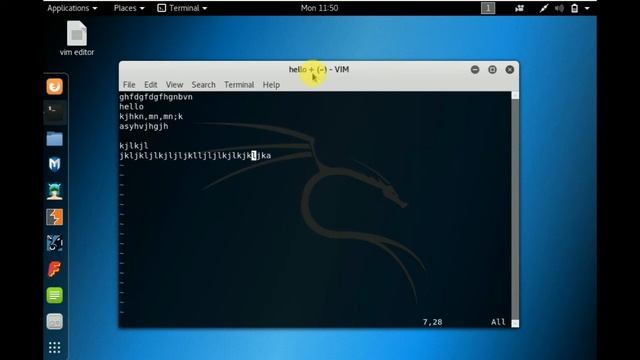Open the Places menu
This screenshot has height=360, width=640.
click(129, 8)
